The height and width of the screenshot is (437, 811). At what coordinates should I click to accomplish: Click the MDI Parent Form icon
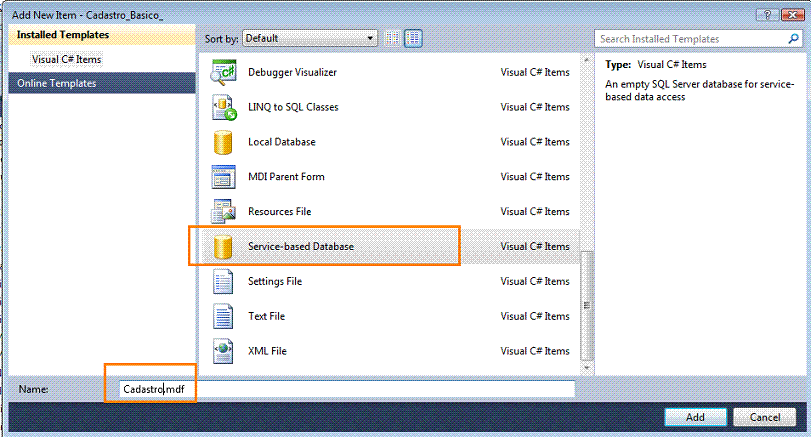point(223,176)
